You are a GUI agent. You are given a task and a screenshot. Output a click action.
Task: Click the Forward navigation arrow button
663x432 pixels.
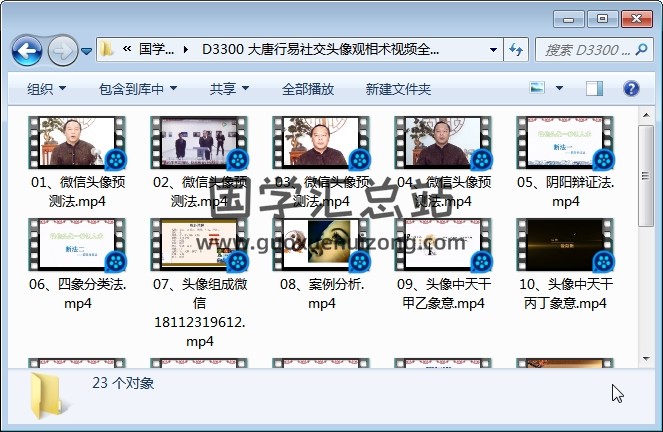pyautogui.click(x=61, y=49)
